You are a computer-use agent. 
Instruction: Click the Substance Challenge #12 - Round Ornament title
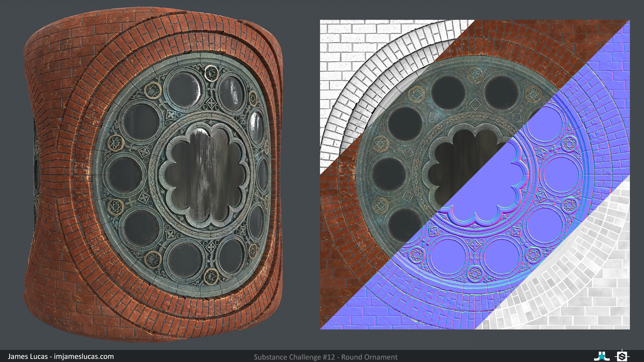tap(325, 357)
